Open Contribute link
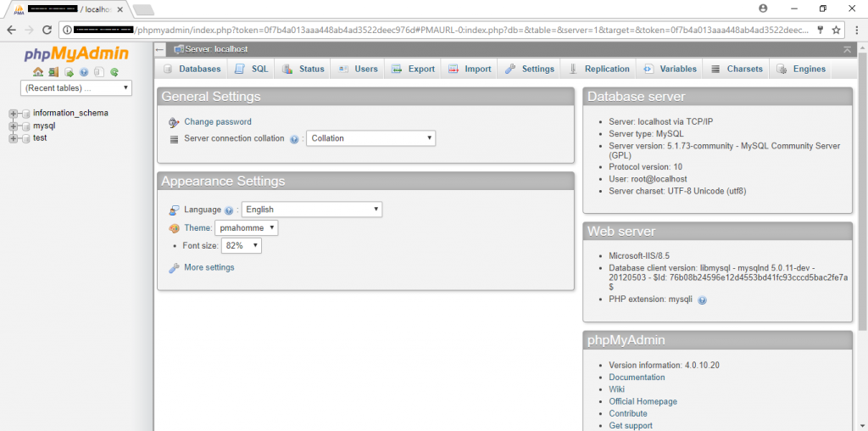 [628, 414]
